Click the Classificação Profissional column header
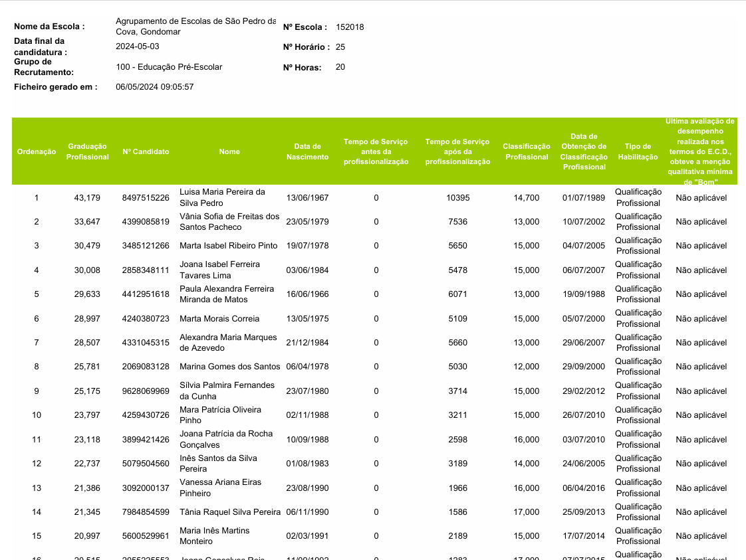 tap(526, 151)
